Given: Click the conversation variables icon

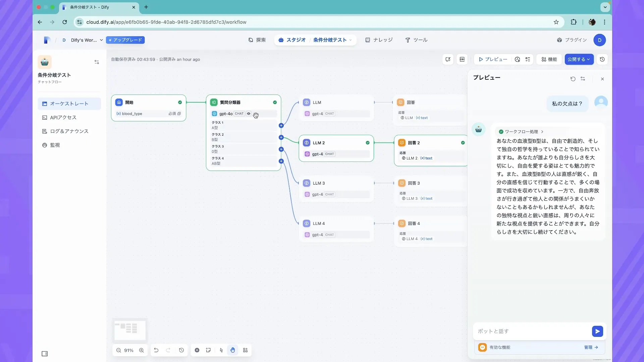Looking at the screenshot, I should pyautogui.click(x=448, y=59).
